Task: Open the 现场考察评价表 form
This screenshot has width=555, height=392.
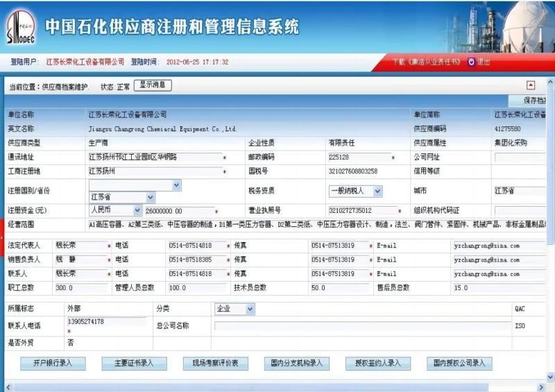Action: 215,364
